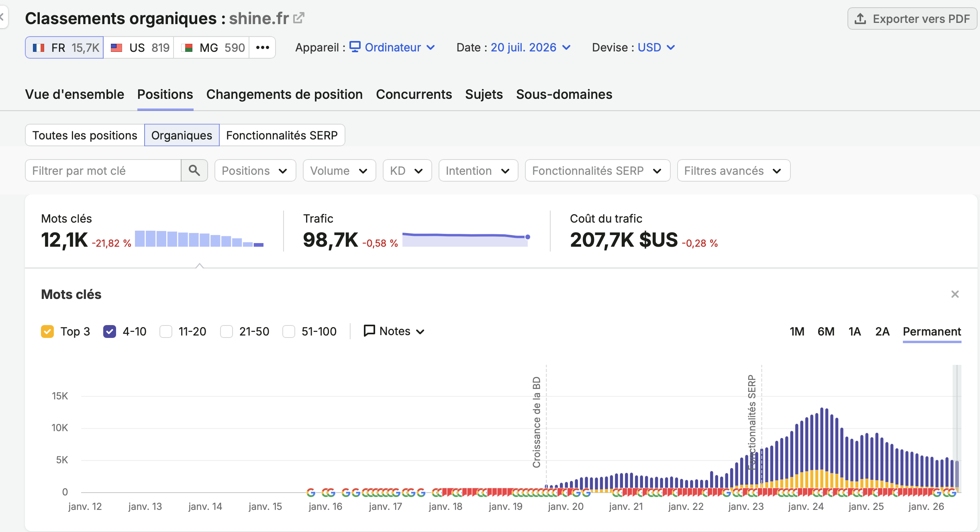
Task: Click the US flag icon
Action: [x=116, y=48]
